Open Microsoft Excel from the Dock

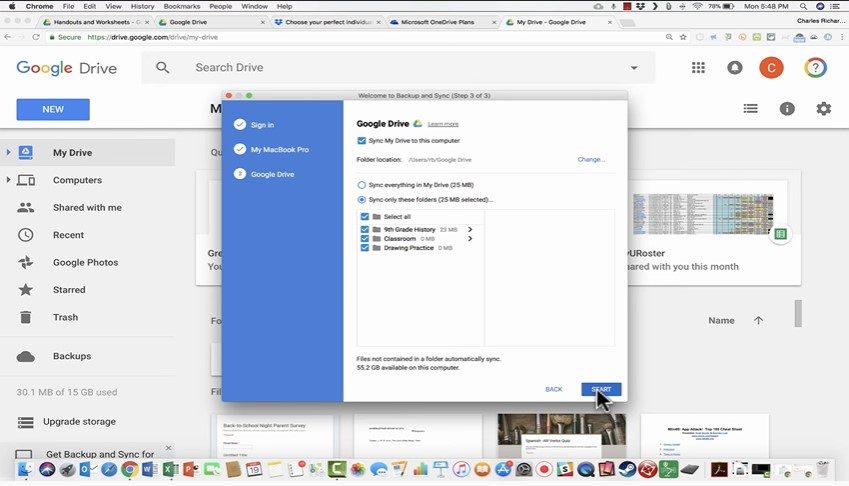point(170,469)
